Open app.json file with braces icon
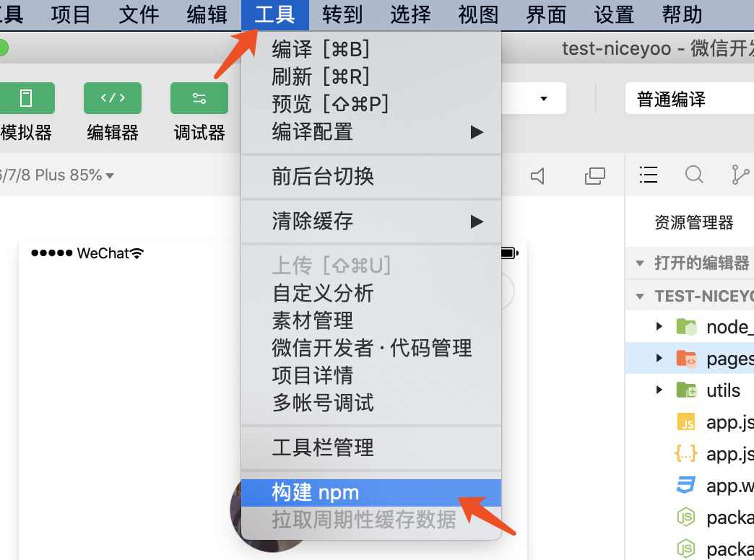 coord(686,453)
